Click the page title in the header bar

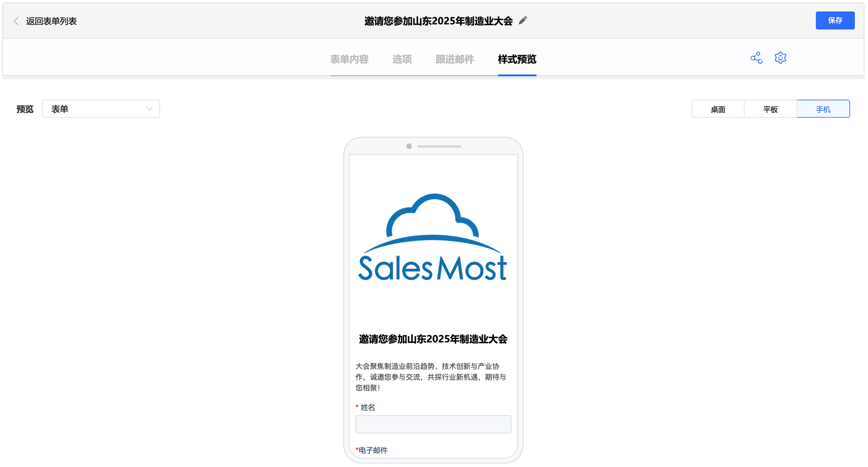tap(438, 21)
